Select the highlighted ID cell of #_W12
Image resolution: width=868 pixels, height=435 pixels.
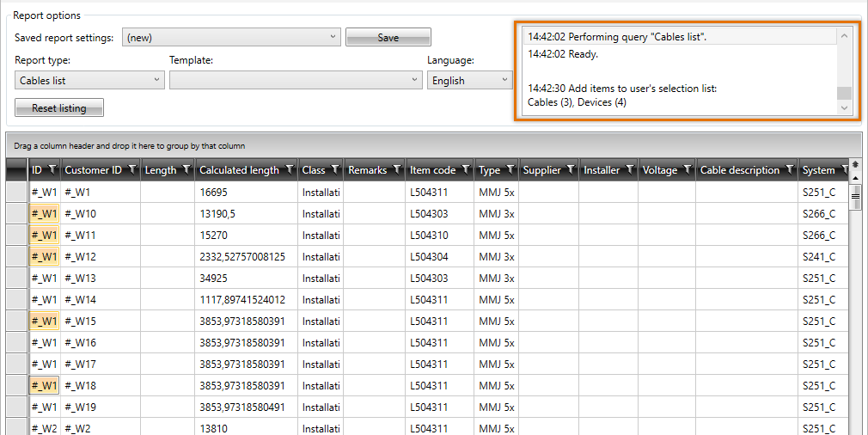pyautogui.click(x=44, y=257)
